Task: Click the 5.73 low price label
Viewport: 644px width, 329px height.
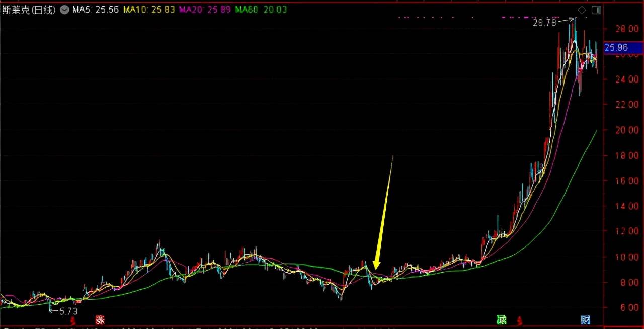Action: point(68,311)
